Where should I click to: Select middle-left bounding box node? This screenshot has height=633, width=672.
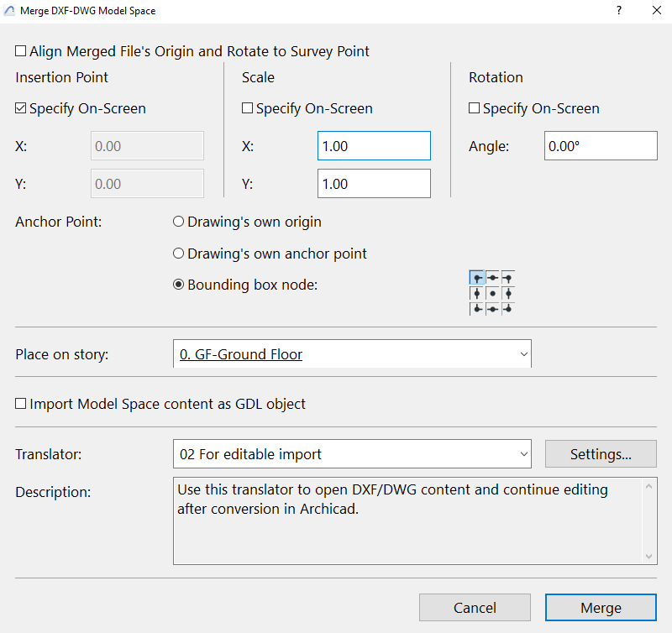476,293
